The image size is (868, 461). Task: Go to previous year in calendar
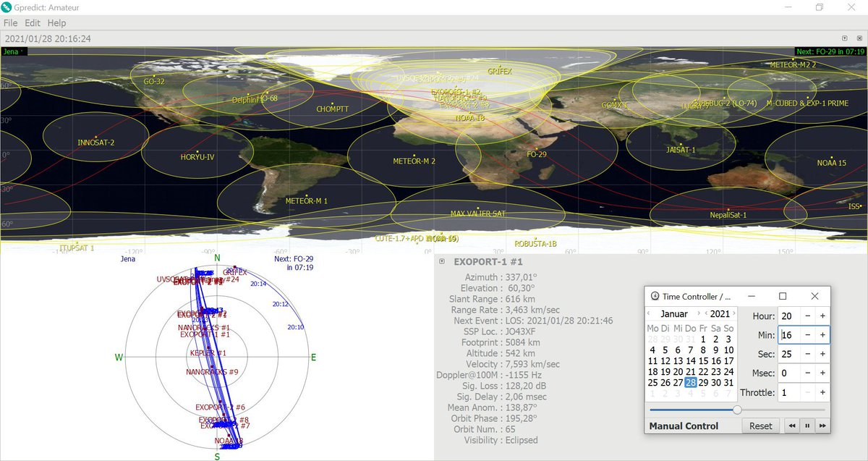click(x=706, y=314)
